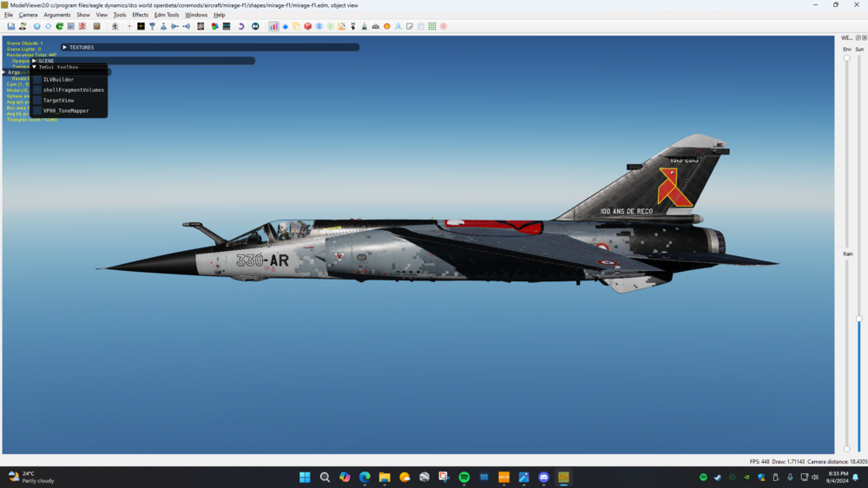Click the green refresh arrow toolbar icon
Screen dimensions: 868x488
[59, 26]
